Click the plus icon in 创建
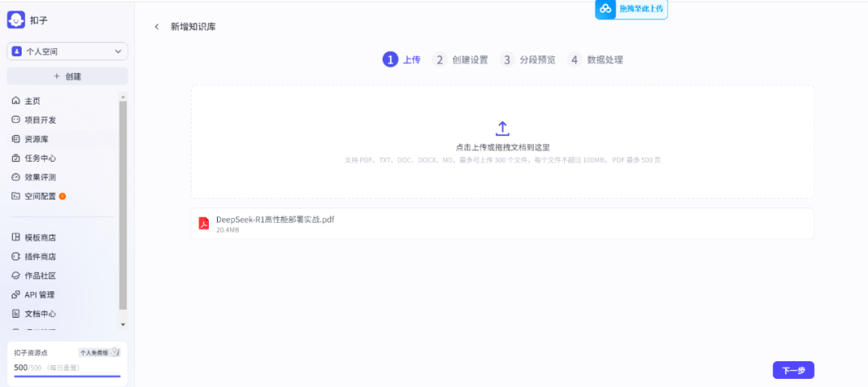Image resolution: width=868 pixels, height=387 pixels. point(56,76)
